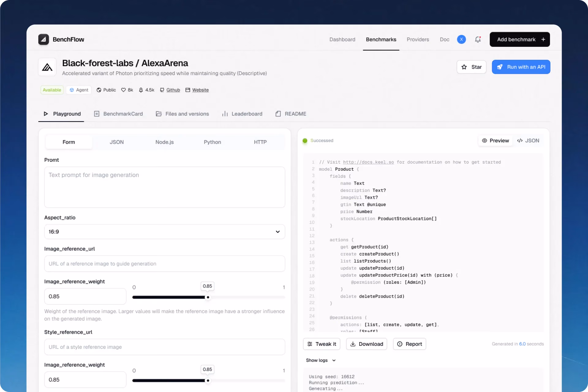The height and width of the screenshot is (392, 588).
Task: Open the user avatar X
Action: tap(461, 39)
